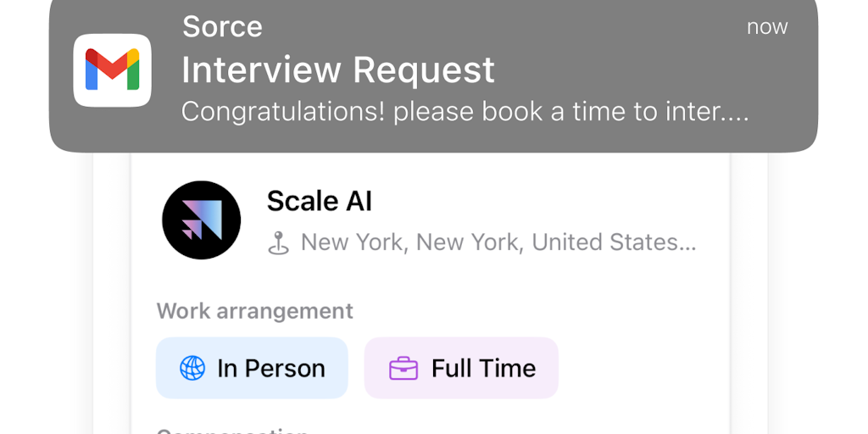Open the Scale AI company logo

(x=201, y=220)
